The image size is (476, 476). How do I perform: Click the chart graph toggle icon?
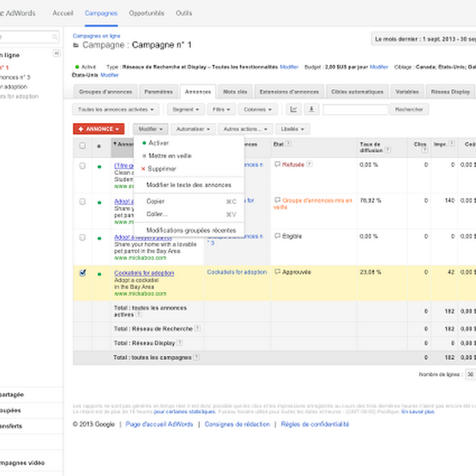pos(294,110)
